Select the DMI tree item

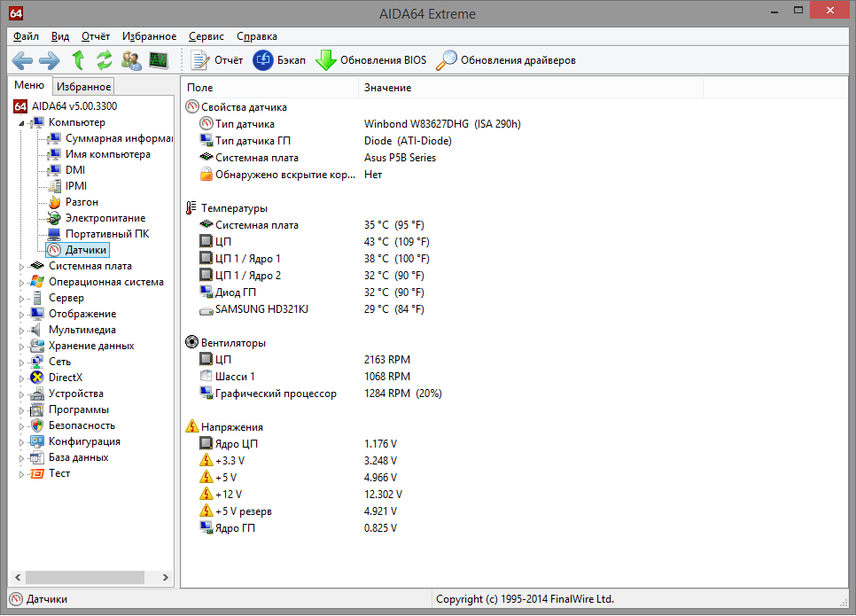75,170
